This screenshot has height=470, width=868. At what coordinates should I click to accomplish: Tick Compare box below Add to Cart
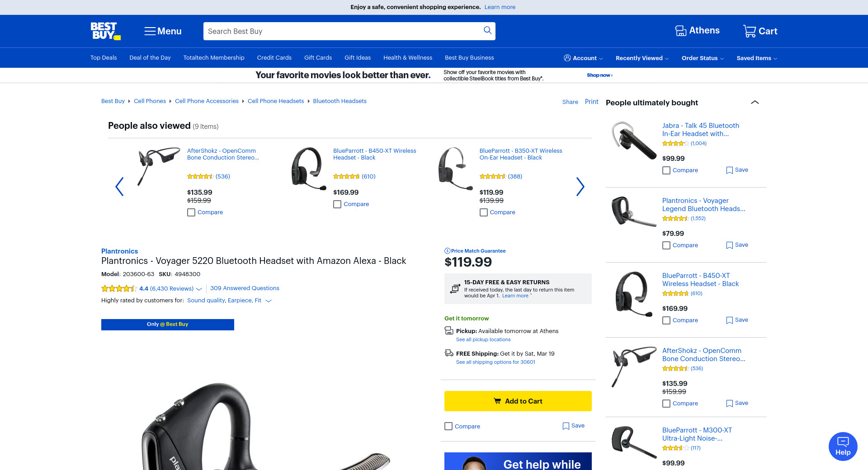coord(448,426)
